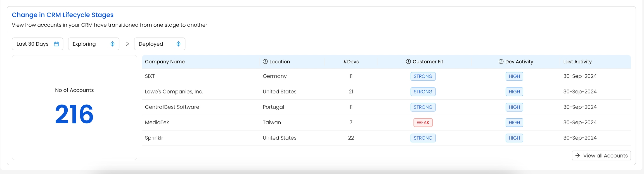Open the SIXT company row
This screenshot has height=174, width=644.
coord(150,76)
